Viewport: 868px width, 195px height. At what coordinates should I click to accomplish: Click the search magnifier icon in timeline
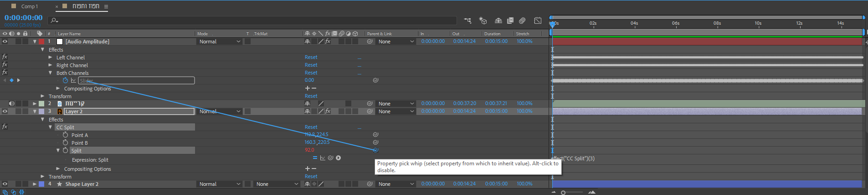[54, 21]
